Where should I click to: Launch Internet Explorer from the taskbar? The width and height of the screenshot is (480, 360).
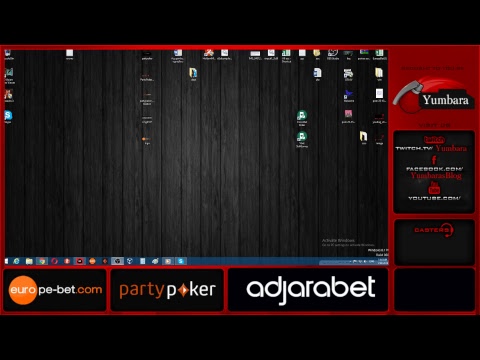(x=16, y=261)
